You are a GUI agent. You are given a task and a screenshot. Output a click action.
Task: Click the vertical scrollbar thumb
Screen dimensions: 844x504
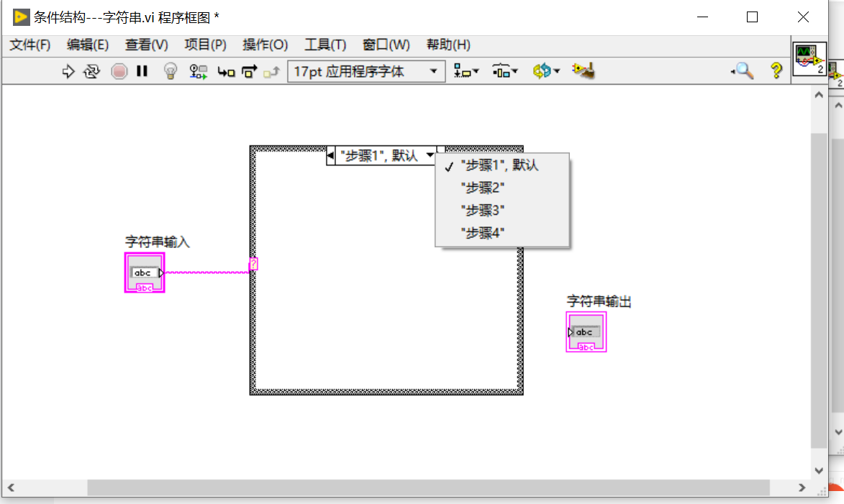pos(820,290)
